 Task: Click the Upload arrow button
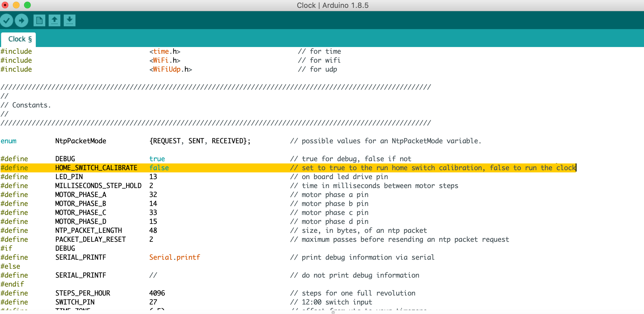coord(22,20)
